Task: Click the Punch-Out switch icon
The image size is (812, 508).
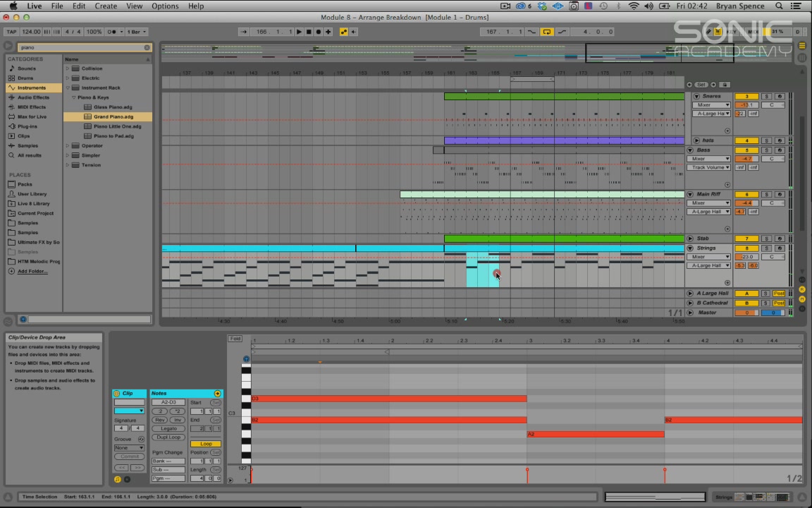Action: point(562,32)
